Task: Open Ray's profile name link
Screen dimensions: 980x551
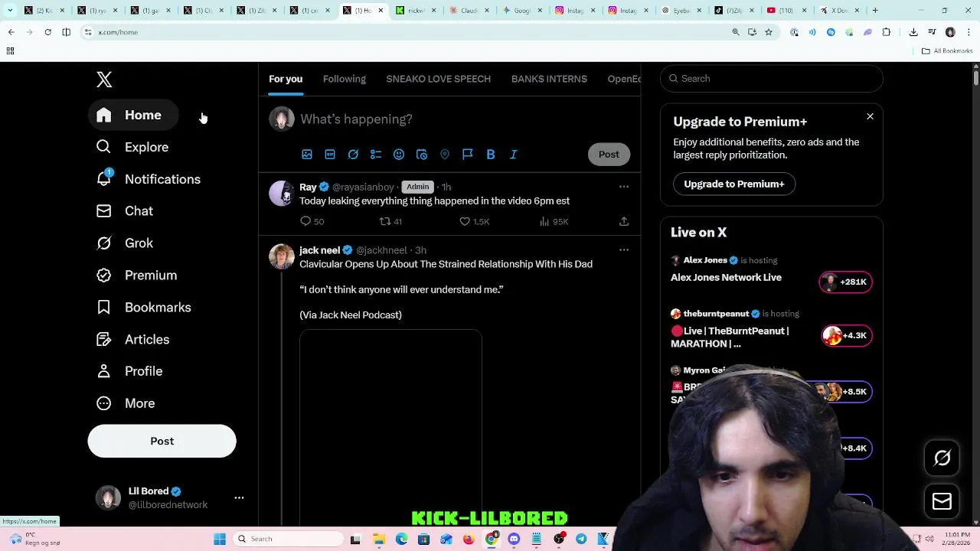Action: pyautogui.click(x=308, y=187)
